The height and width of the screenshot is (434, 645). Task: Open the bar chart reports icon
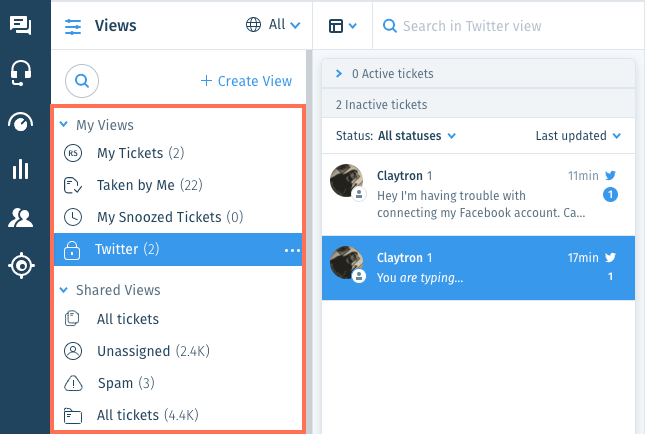[21, 169]
